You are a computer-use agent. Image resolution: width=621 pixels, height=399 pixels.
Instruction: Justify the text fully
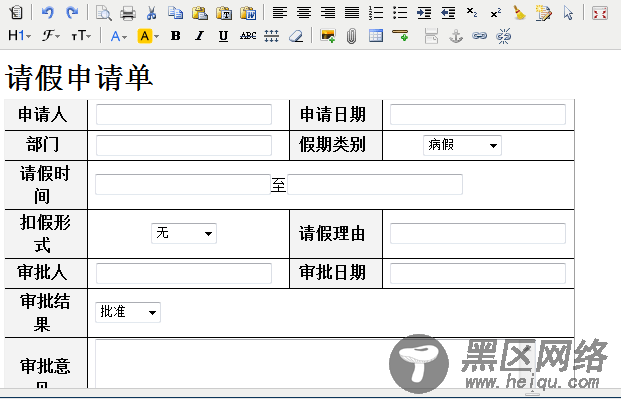(x=352, y=13)
